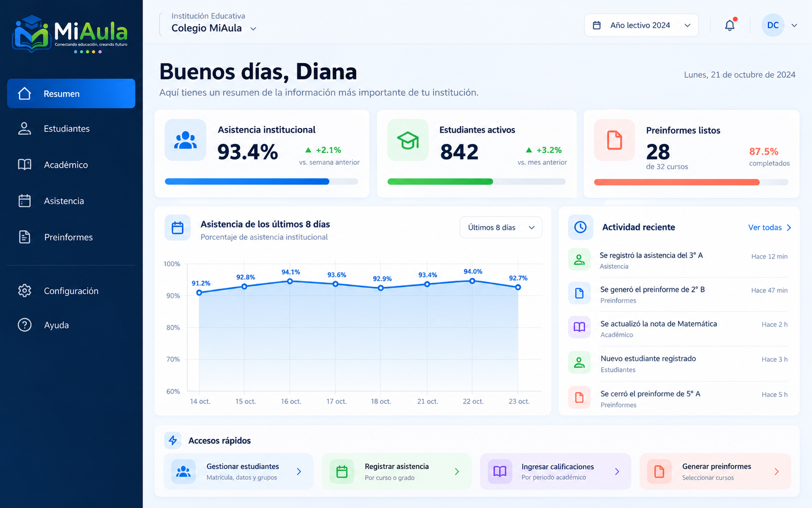This screenshot has height=508, width=812.
Task: Click Registrar asistencia quick access
Action: (x=397, y=472)
